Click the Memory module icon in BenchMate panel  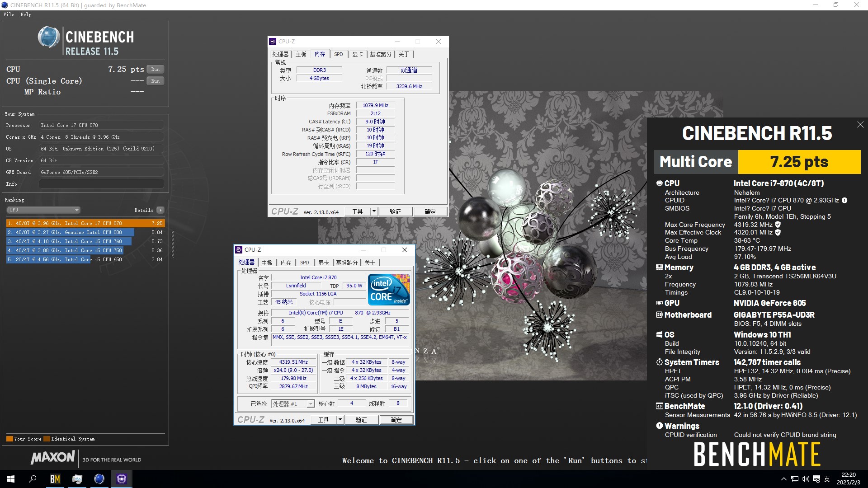[659, 267]
